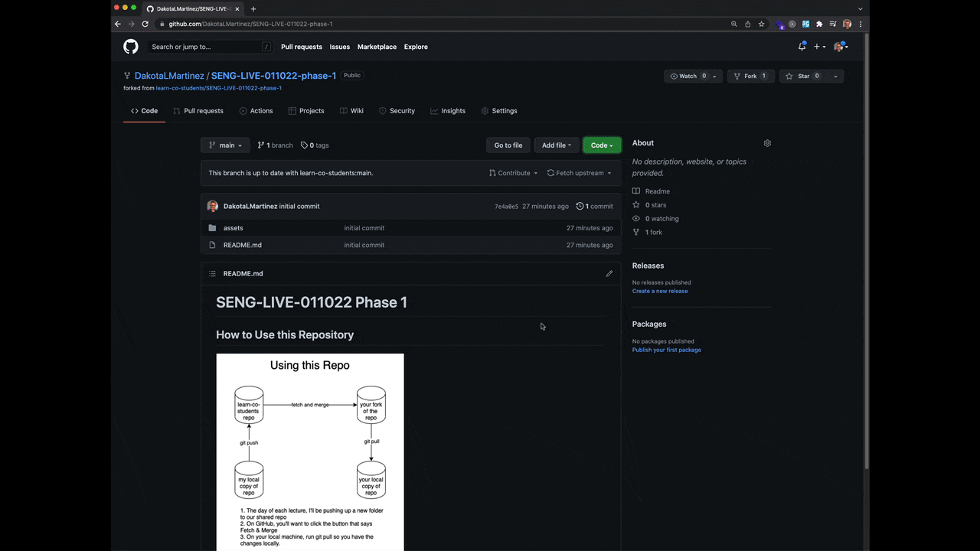The image size is (980, 551).
Task: Go back using the browser back arrow
Action: (x=117, y=24)
